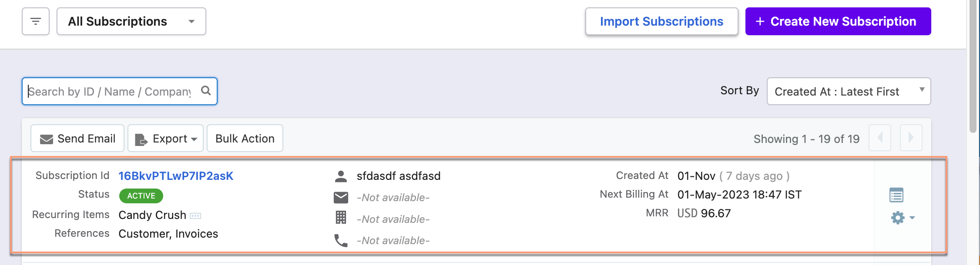Go to previous page arrow

pos(880,138)
